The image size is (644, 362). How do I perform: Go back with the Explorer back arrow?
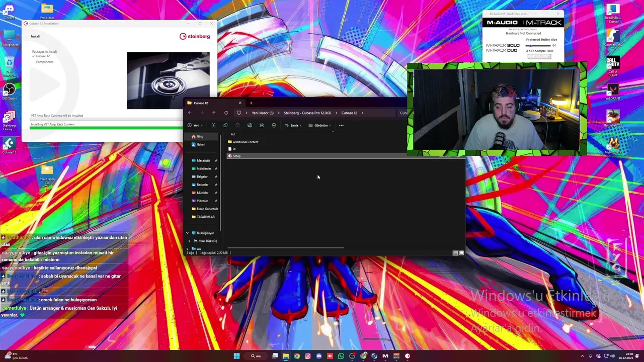coord(190,113)
